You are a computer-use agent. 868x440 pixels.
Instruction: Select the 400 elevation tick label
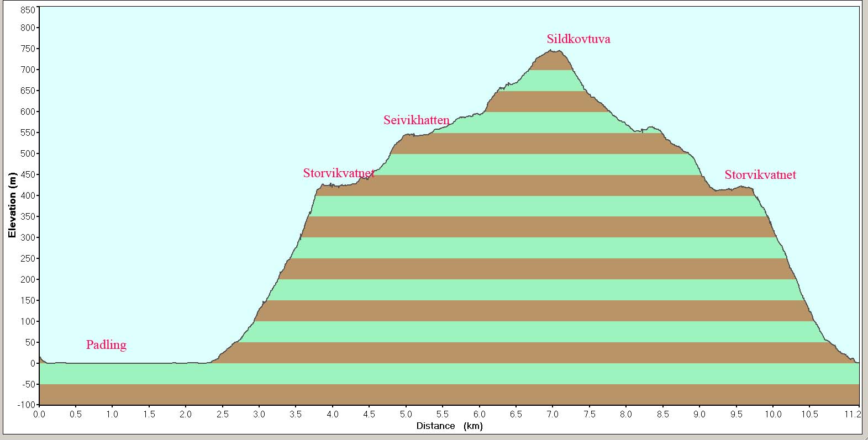tap(28, 195)
